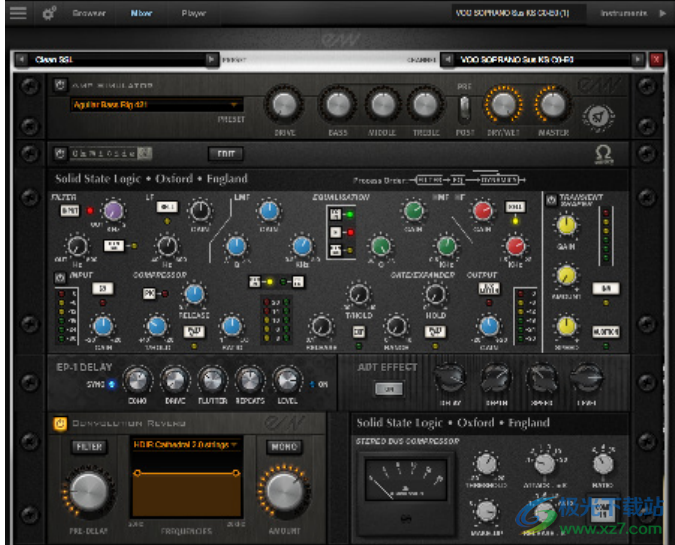
Task: Toggle the EQ IN button with green LED
Action: tap(336, 214)
